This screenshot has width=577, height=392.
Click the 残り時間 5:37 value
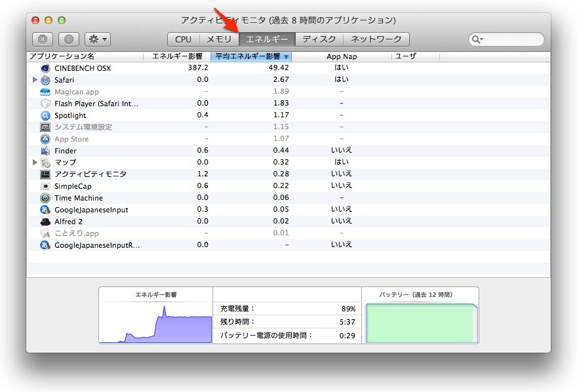pos(348,322)
